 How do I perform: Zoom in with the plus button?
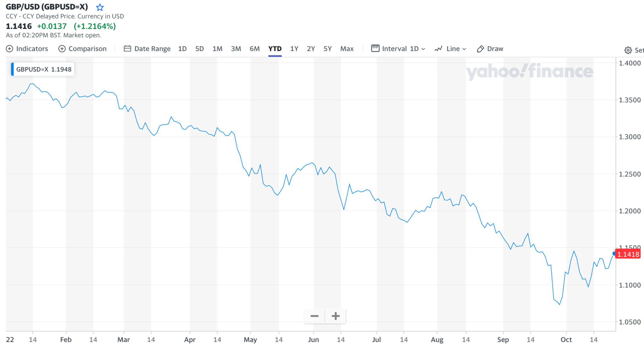336,316
